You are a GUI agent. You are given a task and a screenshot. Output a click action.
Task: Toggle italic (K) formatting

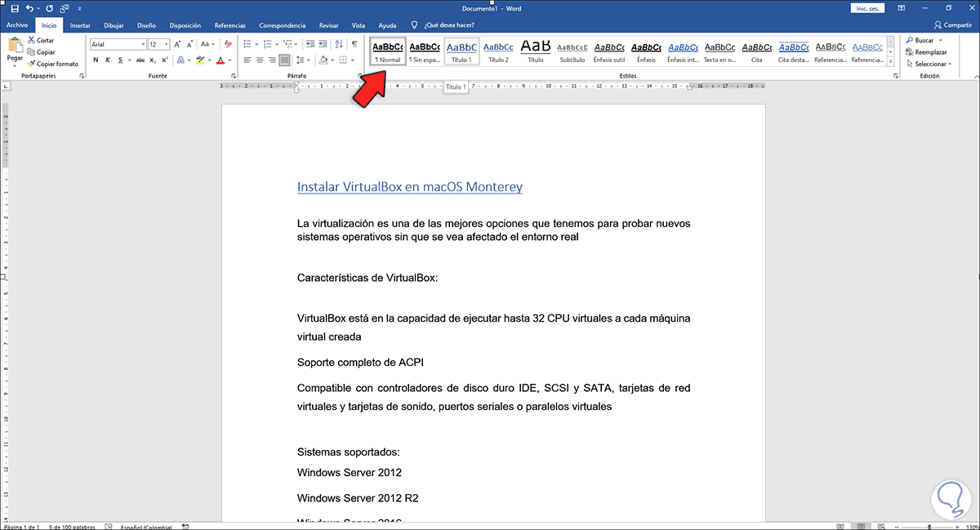click(108, 60)
